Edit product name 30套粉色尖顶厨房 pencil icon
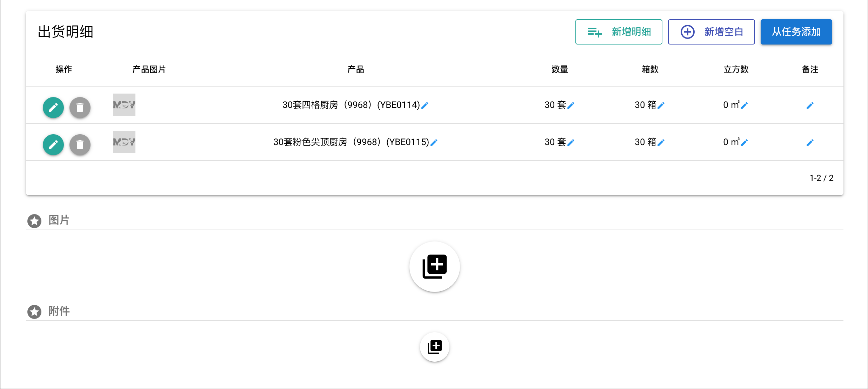 [434, 143]
